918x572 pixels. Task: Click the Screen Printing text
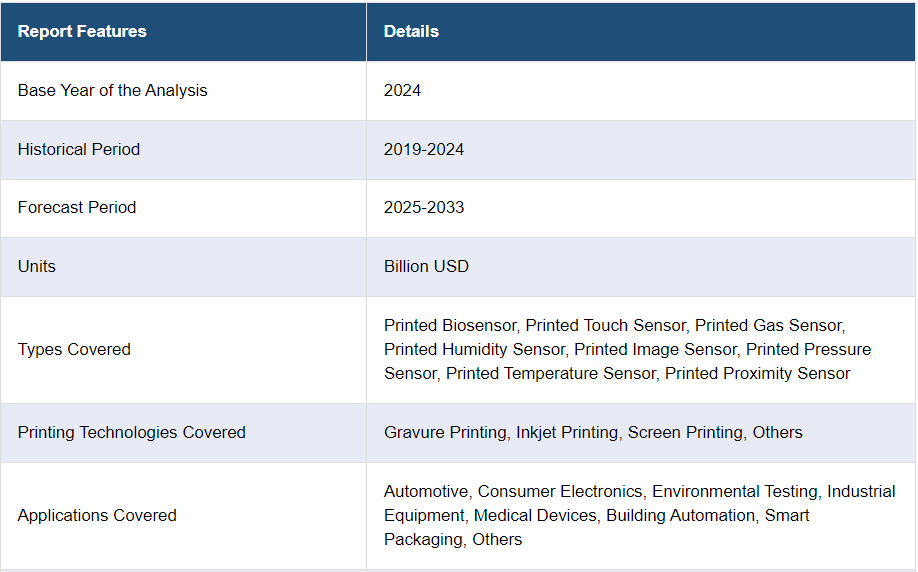tap(685, 432)
